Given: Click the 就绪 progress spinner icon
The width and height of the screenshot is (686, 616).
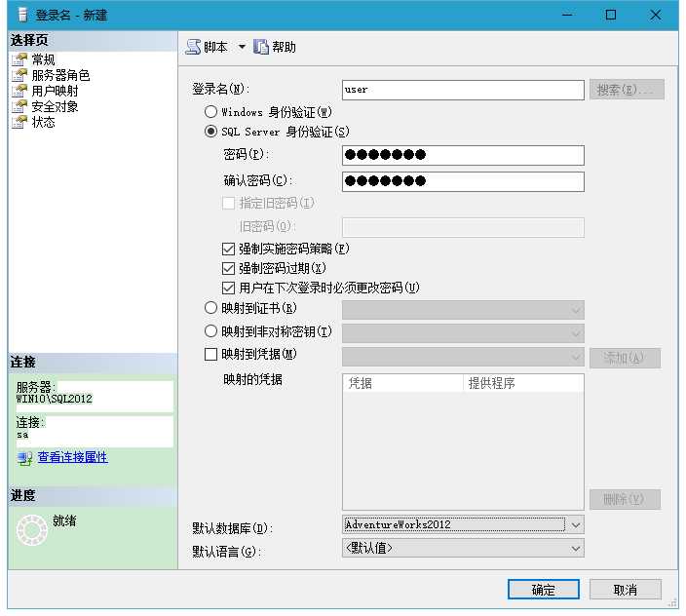Looking at the screenshot, I should point(31,530).
